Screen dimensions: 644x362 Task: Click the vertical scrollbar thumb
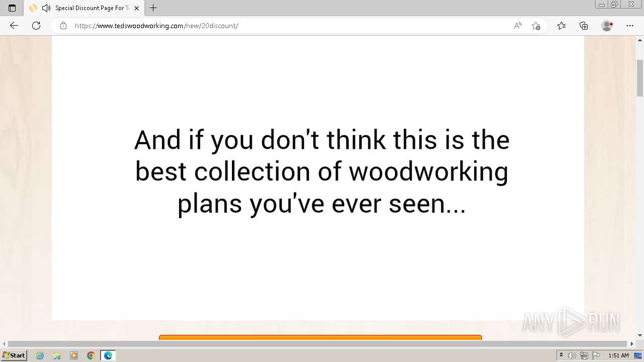tap(640, 77)
